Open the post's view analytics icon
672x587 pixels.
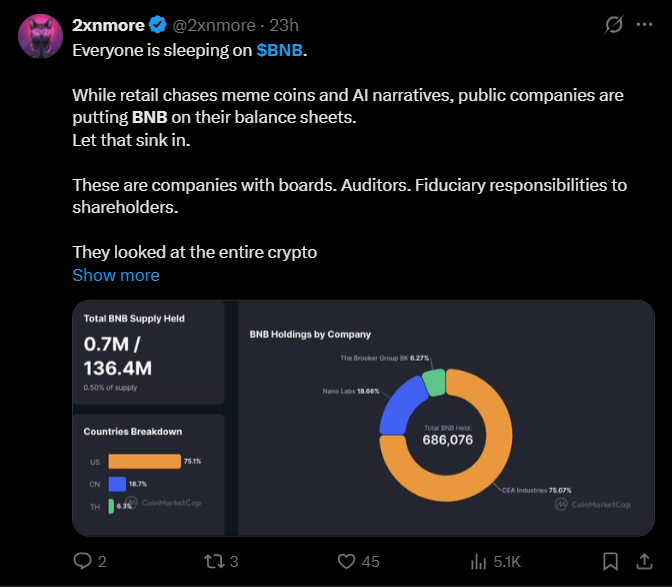click(480, 561)
